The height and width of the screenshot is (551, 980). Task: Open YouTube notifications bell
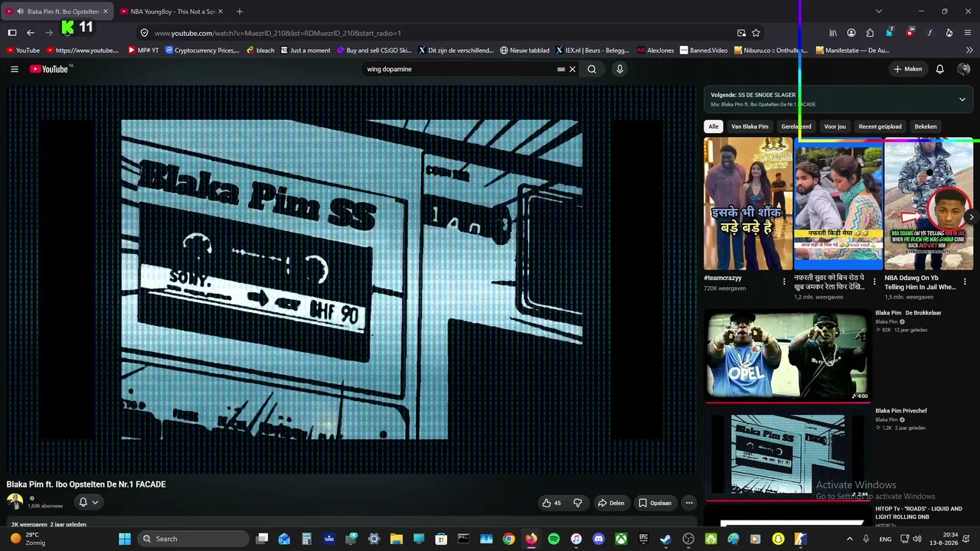pyautogui.click(x=940, y=69)
